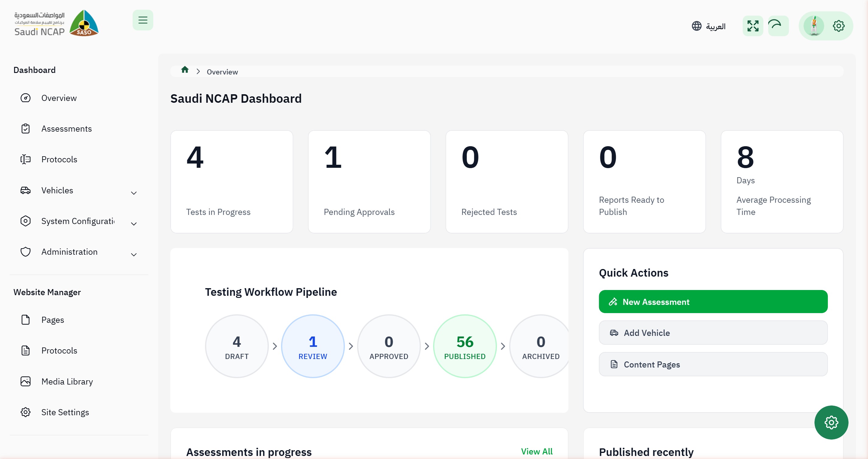
Task: Click the car icon on Add Vehicle
Action: pyautogui.click(x=614, y=333)
